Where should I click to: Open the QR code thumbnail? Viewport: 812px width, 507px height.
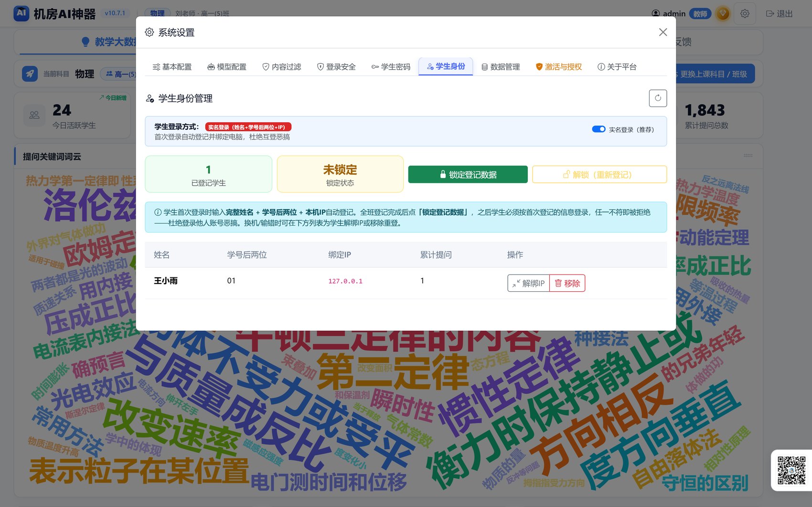coord(791,470)
